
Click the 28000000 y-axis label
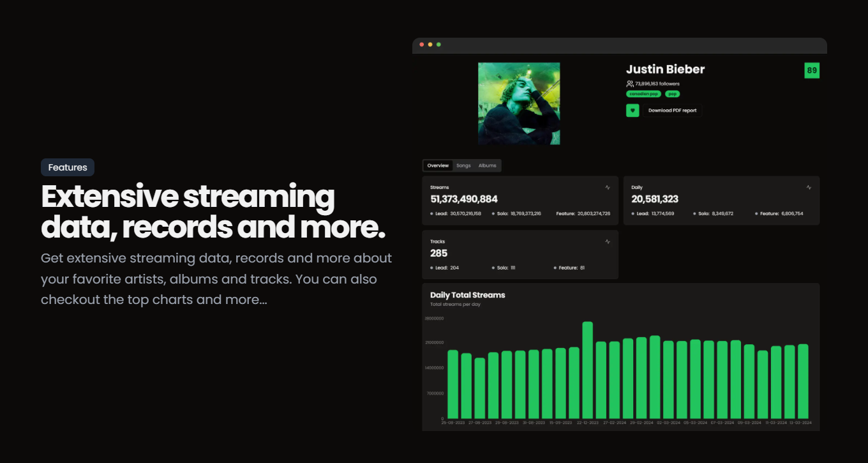(x=434, y=318)
